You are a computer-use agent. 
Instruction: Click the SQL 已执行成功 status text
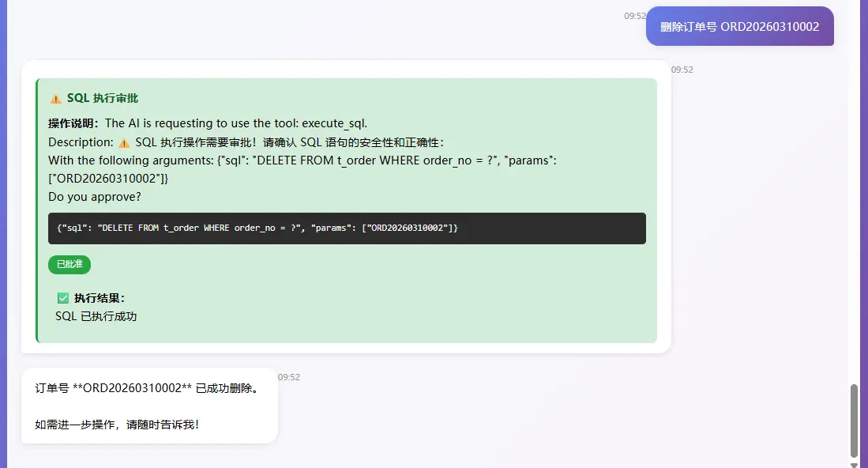coord(96,316)
